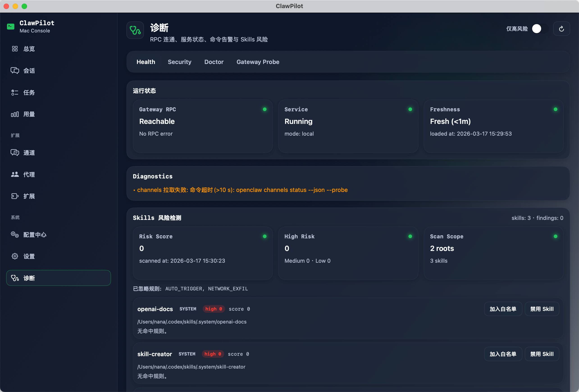This screenshot has width=579, height=392.
Task: Disable the skill-creator Skill
Action: [542, 354]
